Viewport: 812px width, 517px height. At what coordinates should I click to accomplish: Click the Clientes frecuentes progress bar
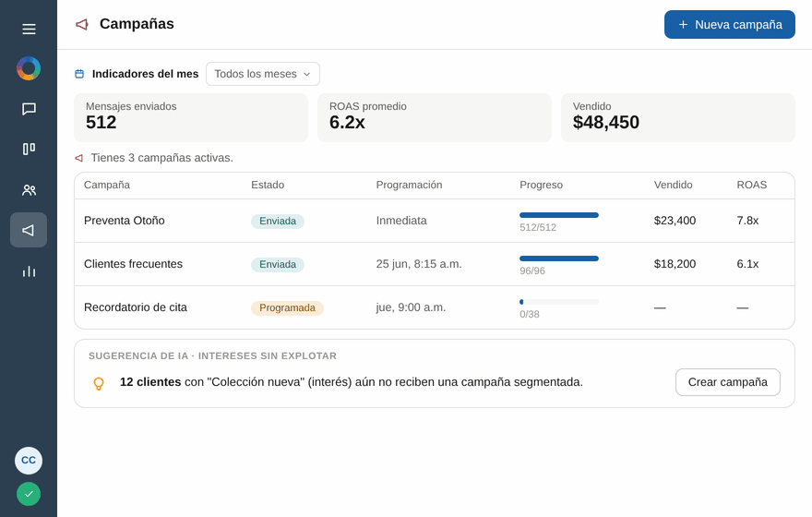[x=559, y=258]
